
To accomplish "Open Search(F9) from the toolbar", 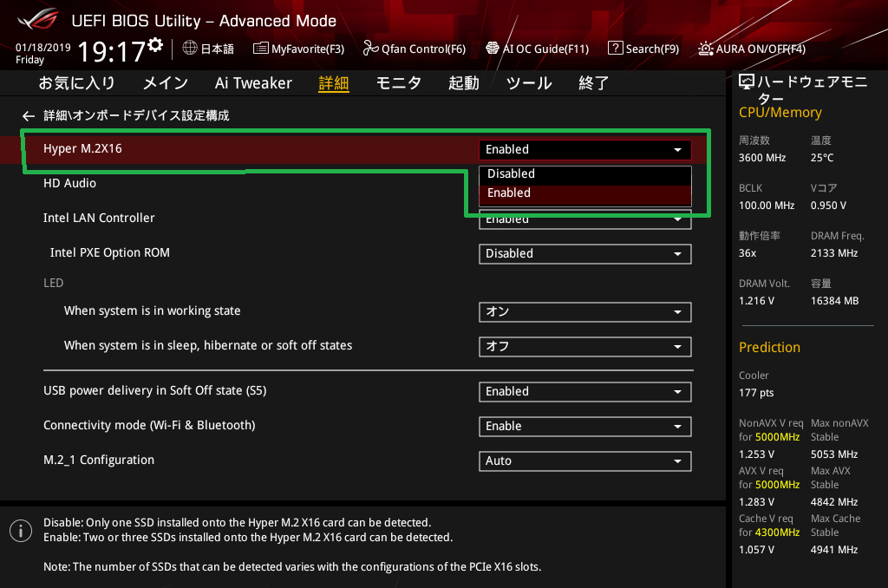I will pyautogui.click(x=643, y=49).
